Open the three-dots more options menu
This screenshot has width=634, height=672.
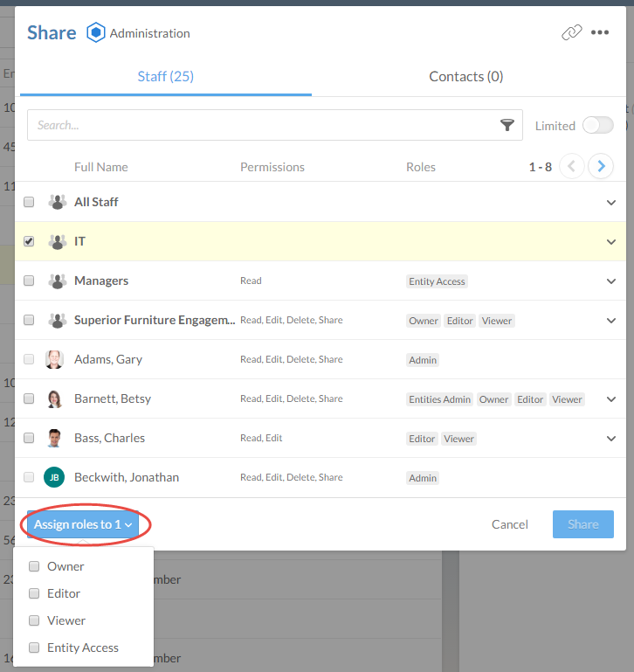[x=600, y=33]
